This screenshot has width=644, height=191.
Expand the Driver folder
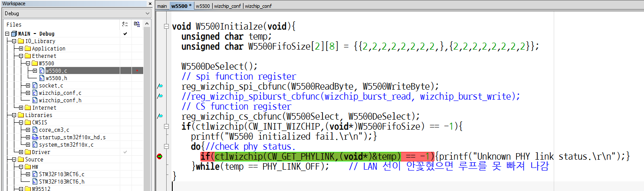click(x=21, y=152)
